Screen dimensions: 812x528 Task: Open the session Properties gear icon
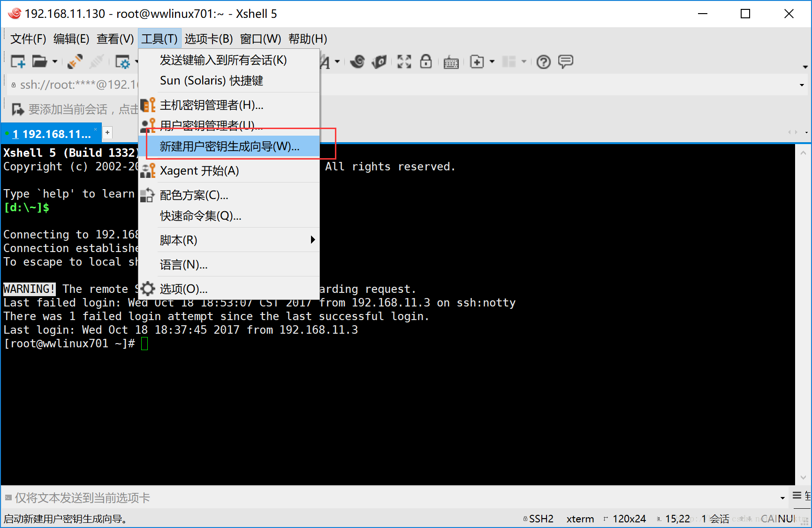123,61
